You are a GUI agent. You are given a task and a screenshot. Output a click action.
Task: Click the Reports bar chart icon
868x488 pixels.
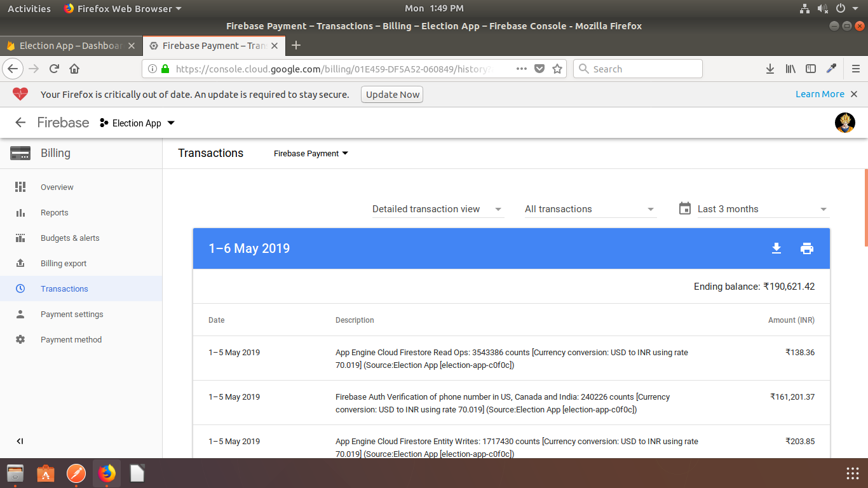point(20,213)
